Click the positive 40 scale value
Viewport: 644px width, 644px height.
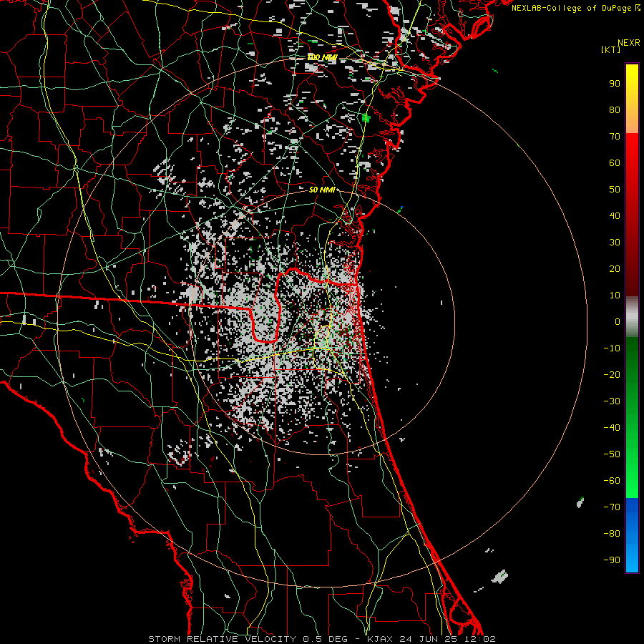[615, 216]
